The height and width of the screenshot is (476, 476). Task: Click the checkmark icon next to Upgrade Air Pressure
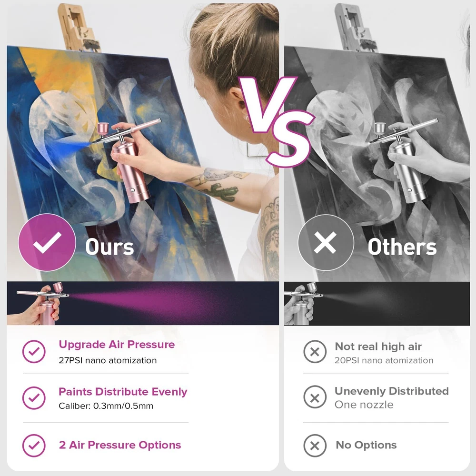(34, 352)
